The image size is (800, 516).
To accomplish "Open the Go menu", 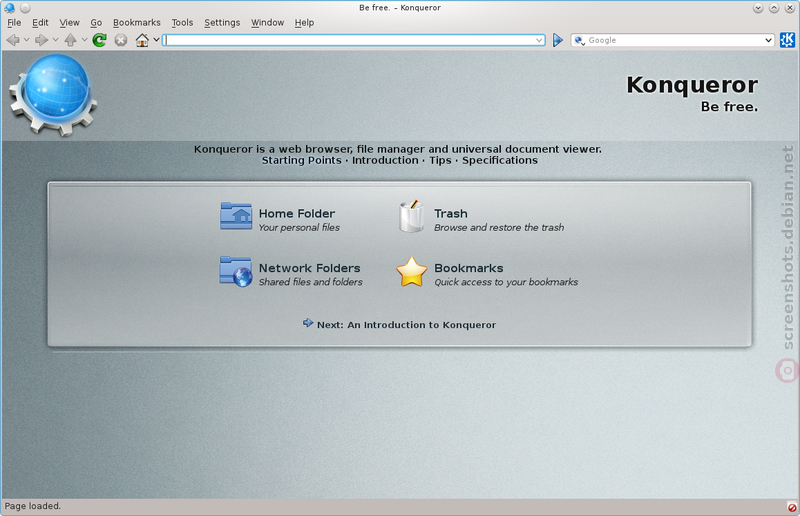I will (96, 22).
